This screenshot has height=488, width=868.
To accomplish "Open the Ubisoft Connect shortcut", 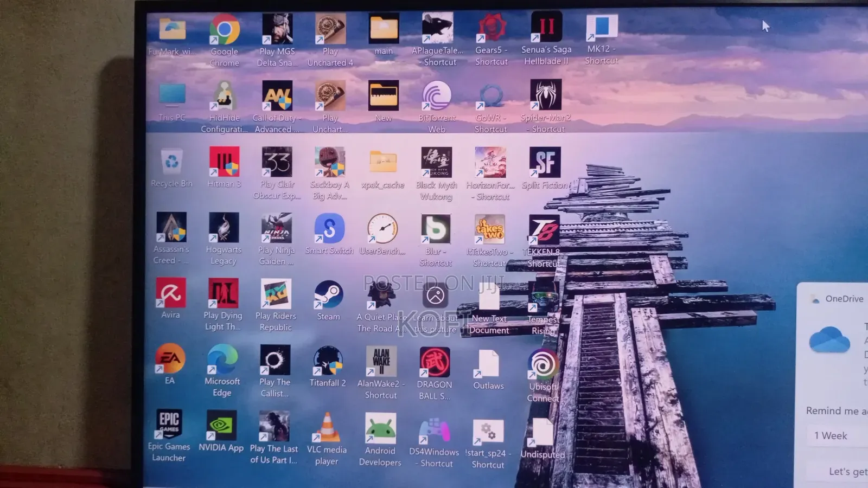I will 543,364.
